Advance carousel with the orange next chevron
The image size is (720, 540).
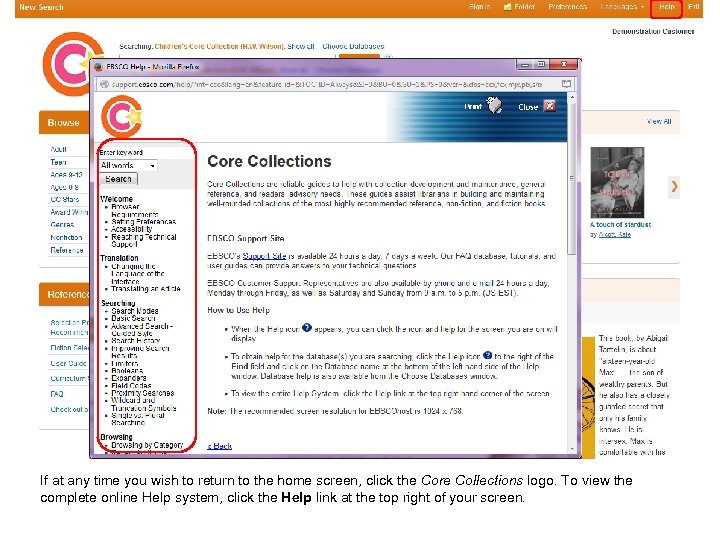(674, 186)
